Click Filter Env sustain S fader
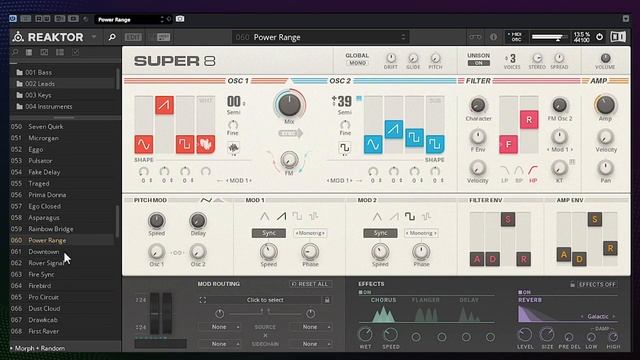The height and width of the screenshot is (360, 640). click(508, 220)
